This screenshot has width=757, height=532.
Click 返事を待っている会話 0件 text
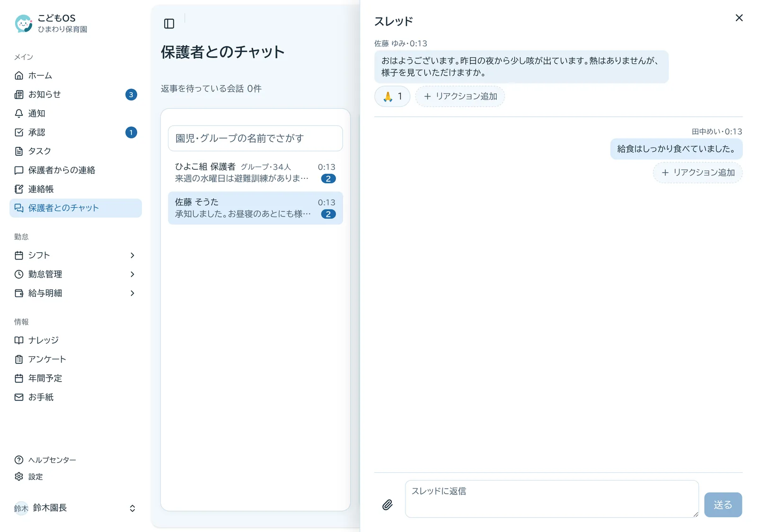(211, 89)
